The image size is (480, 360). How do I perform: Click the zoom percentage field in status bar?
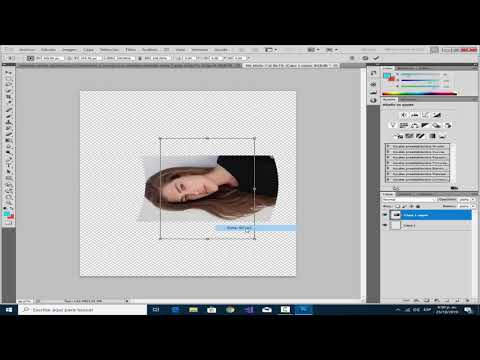click(24, 301)
